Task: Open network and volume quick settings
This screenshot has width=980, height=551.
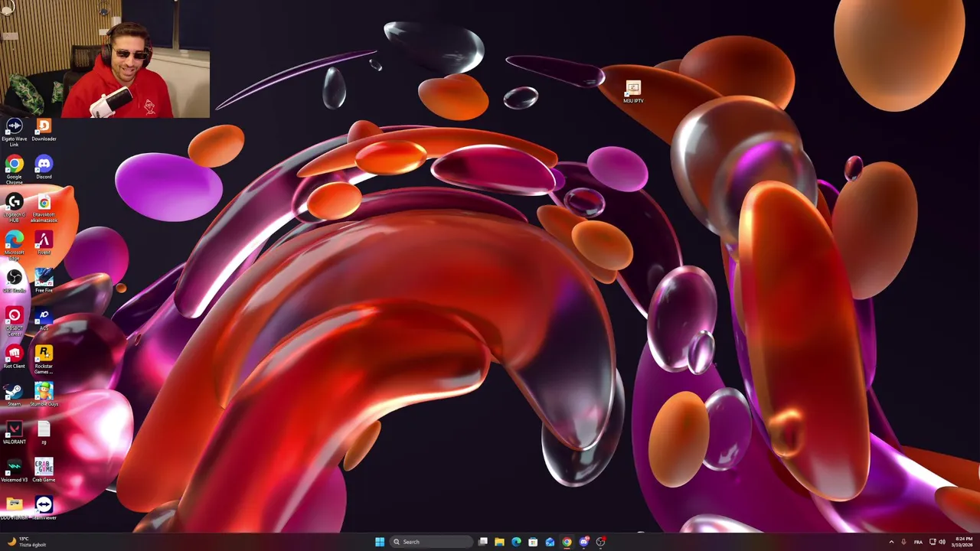Action: [x=936, y=542]
